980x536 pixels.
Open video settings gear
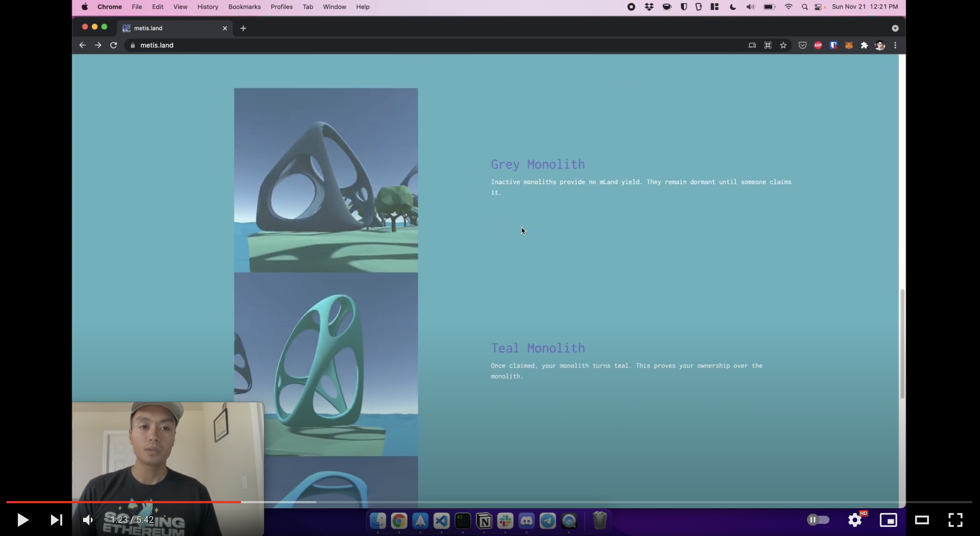[x=855, y=520]
